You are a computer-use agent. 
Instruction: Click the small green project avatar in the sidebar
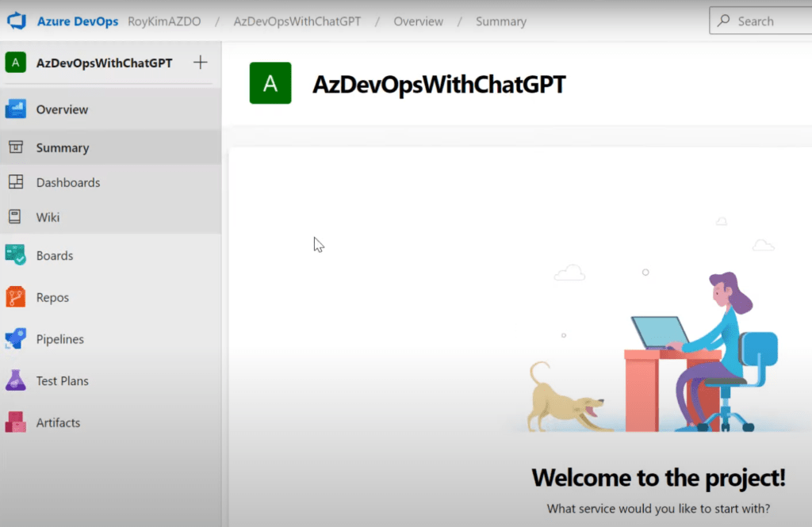(16, 63)
